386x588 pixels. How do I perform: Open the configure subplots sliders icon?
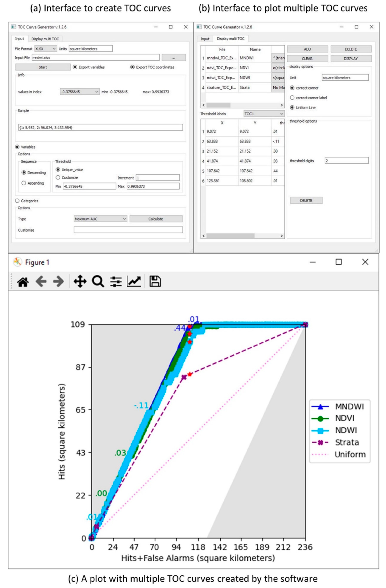pyautogui.click(x=116, y=282)
